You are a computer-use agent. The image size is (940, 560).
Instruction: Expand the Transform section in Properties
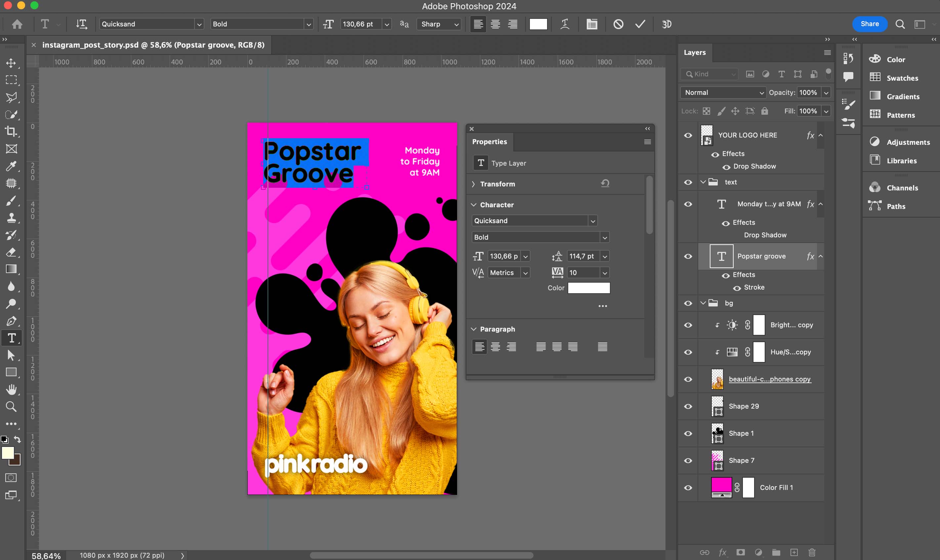473,184
